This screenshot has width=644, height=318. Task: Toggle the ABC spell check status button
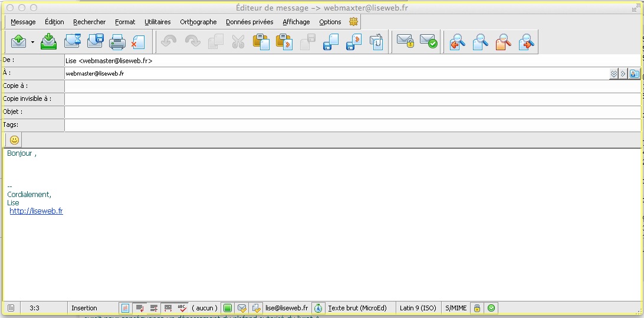182,308
